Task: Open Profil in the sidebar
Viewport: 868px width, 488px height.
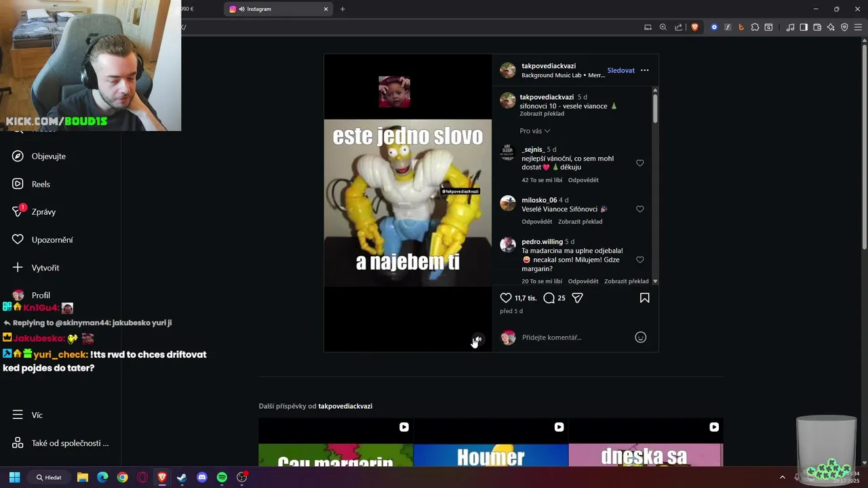Action: (31, 296)
